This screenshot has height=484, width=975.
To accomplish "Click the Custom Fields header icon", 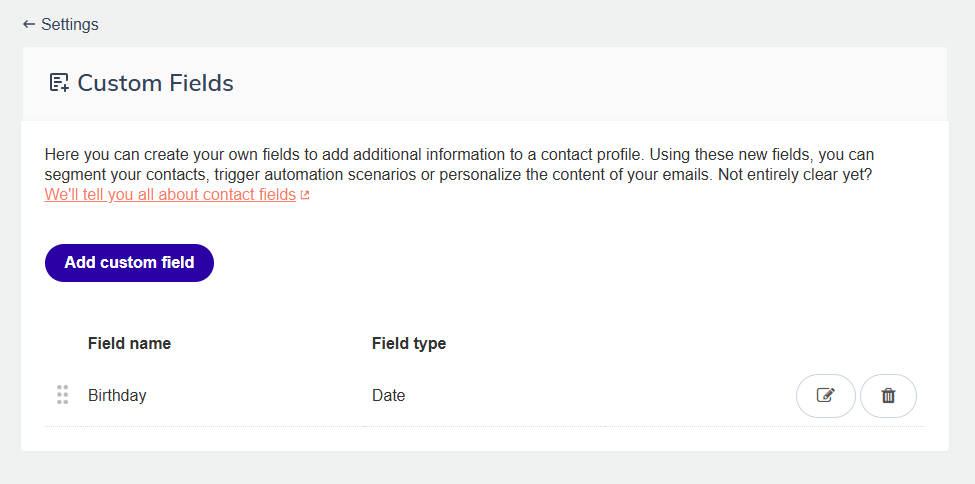I will pyautogui.click(x=59, y=83).
